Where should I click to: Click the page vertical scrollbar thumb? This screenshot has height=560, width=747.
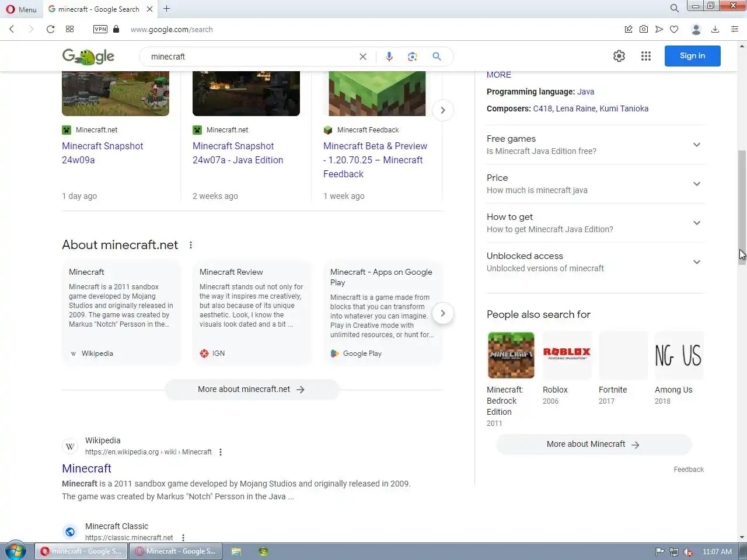click(742, 208)
